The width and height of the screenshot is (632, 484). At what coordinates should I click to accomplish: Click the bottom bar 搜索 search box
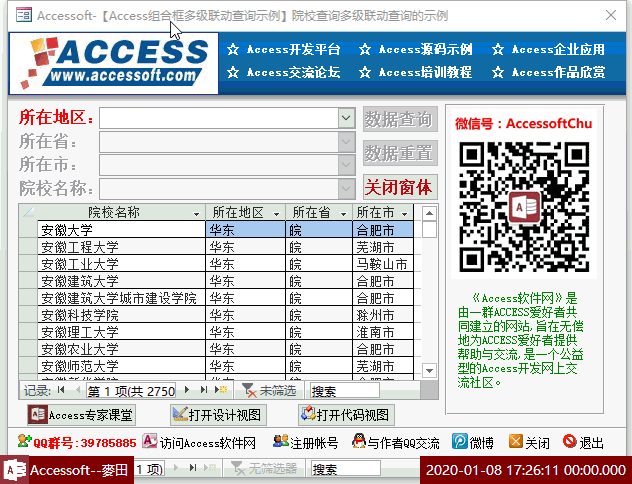tap(345, 469)
